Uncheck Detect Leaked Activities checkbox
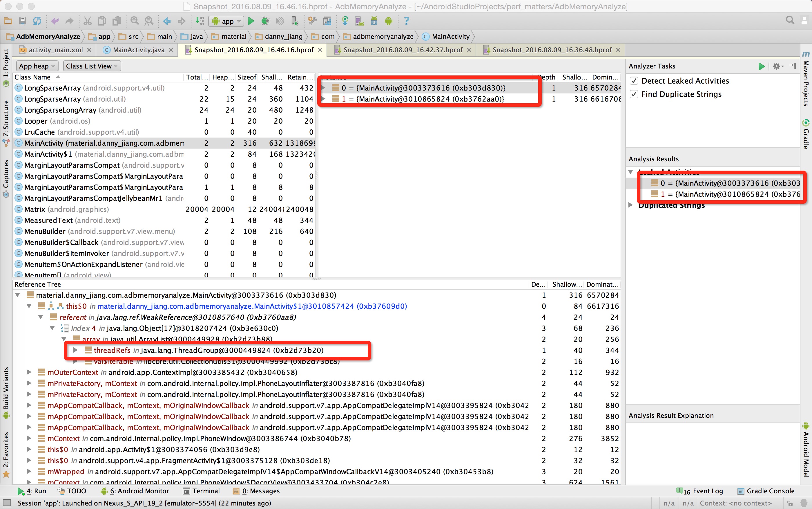Image resolution: width=812 pixels, height=509 pixels. (634, 81)
